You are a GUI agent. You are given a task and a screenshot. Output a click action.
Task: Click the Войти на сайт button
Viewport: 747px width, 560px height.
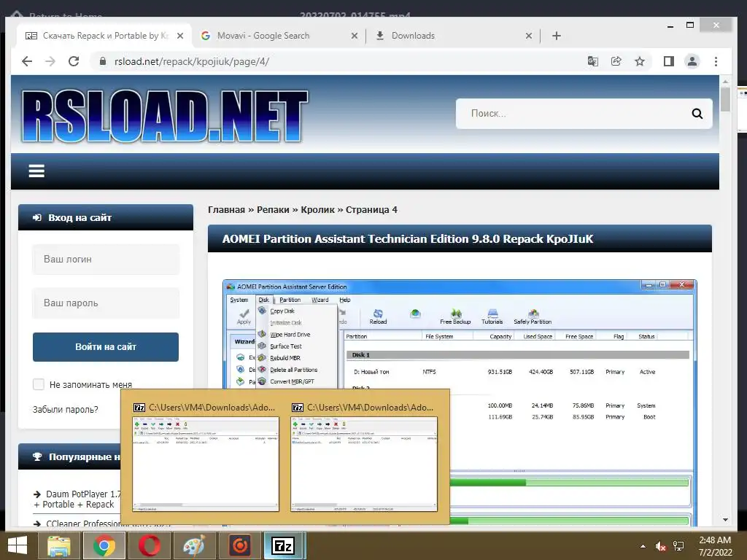coord(106,346)
